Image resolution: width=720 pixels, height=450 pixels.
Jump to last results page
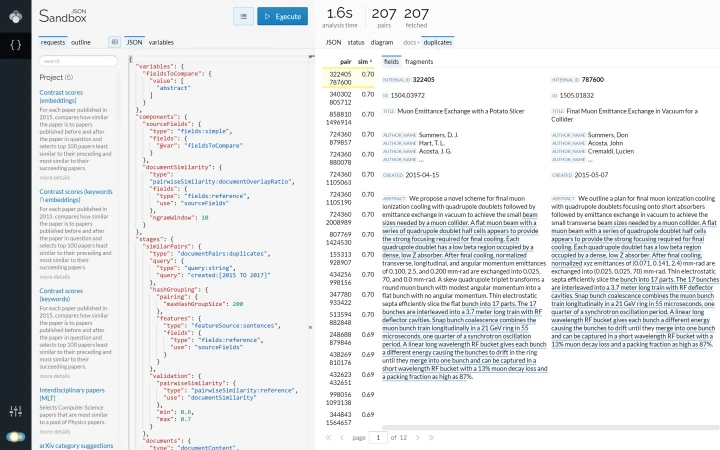431,438
